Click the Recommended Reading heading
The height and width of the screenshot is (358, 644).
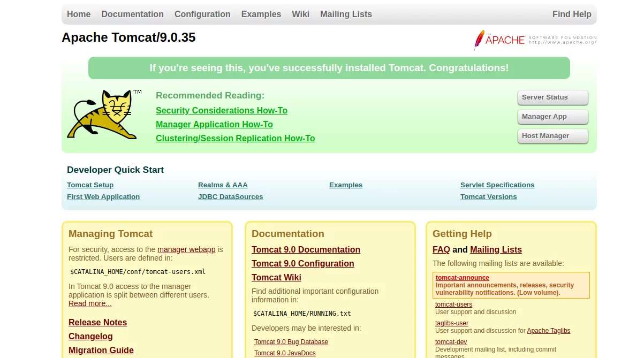210,96
